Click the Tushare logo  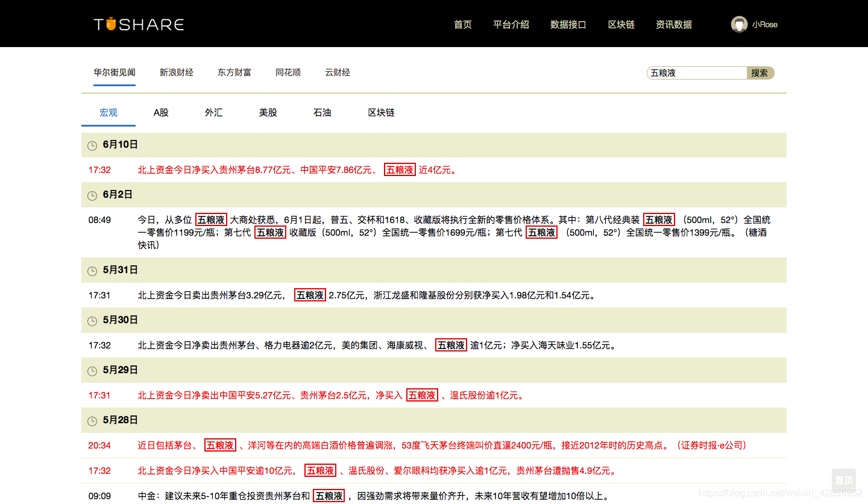coord(139,24)
